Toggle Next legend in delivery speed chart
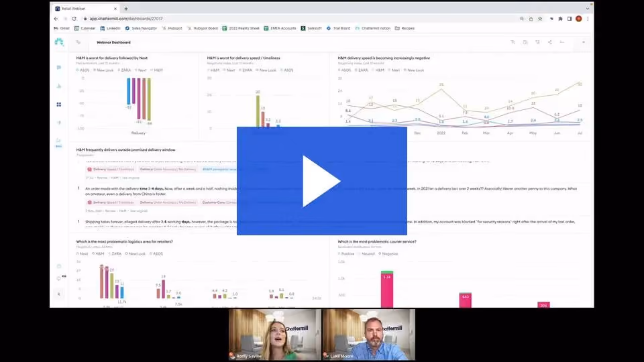Viewport: 644px width, 362px height. [229, 70]
